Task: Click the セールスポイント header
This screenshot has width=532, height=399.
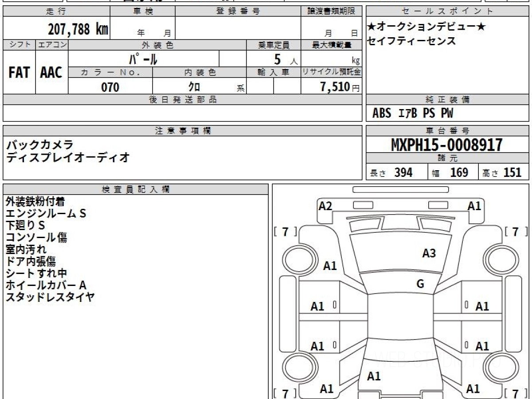Action: point(447,12)
